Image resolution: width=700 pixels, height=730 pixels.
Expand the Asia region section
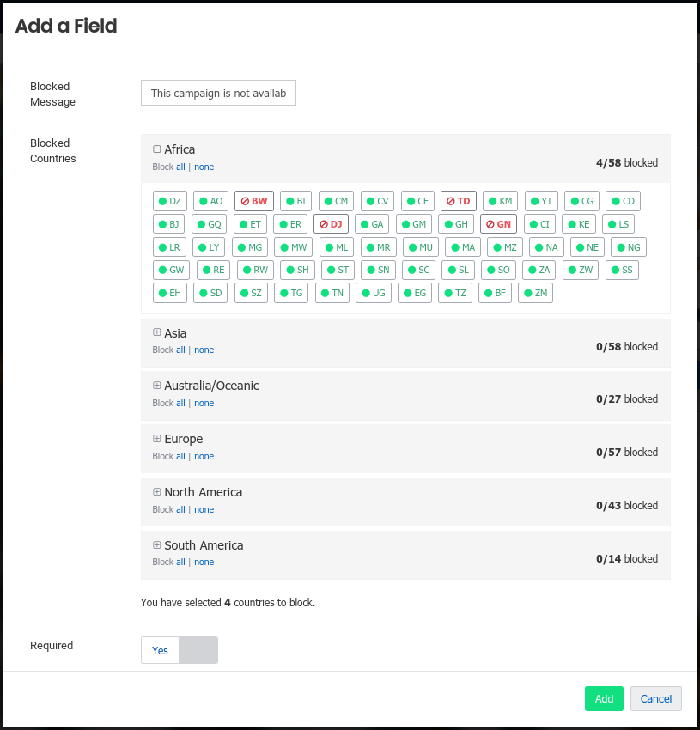(157, 332)
